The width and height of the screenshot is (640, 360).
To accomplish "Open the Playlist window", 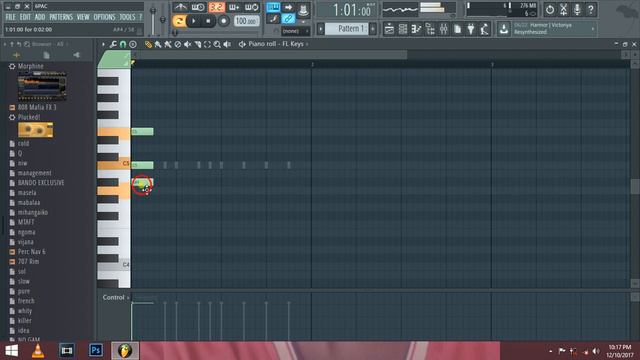I will [x=389, y=29].
